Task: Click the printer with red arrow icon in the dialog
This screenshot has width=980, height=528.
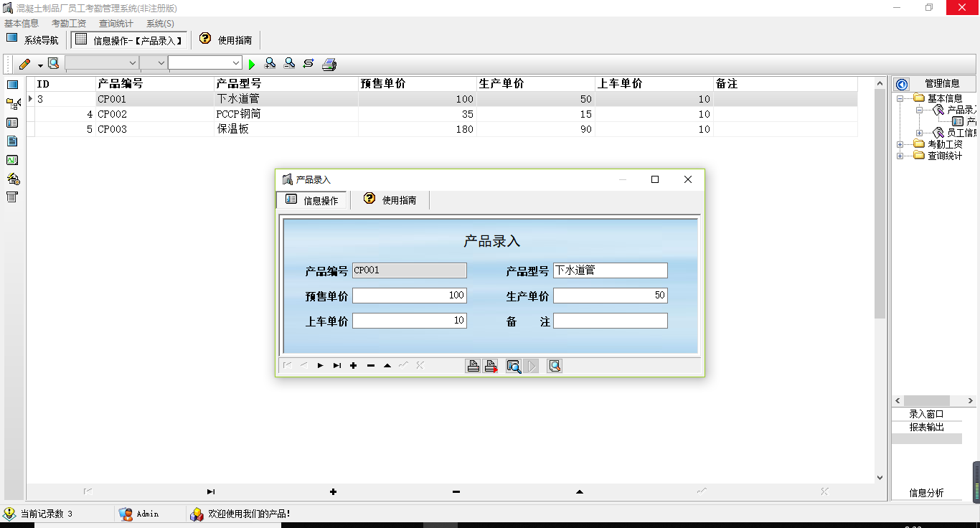Action: click(x=491, y=366)
